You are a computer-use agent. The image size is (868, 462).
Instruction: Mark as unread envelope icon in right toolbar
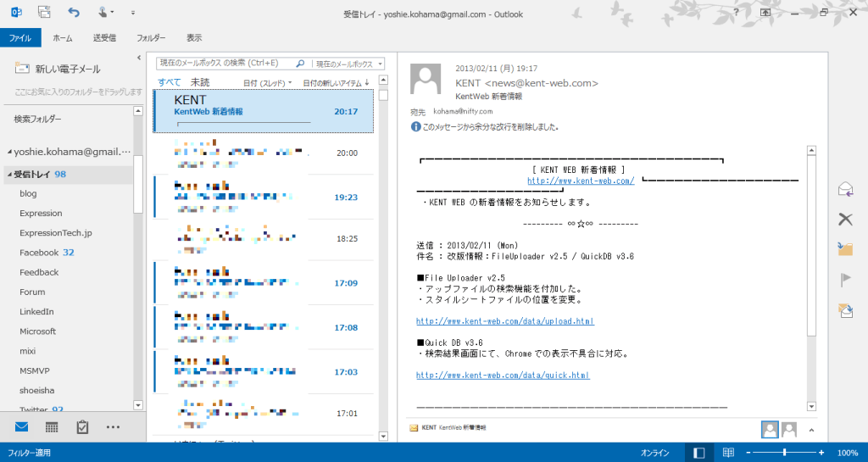845,310
